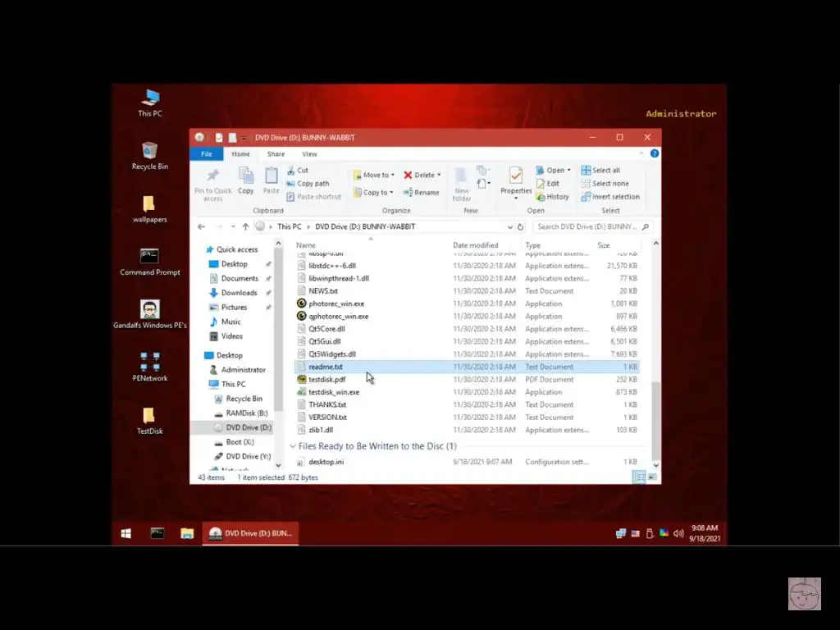Click the Search DVD Drive field

pos(592,226)
